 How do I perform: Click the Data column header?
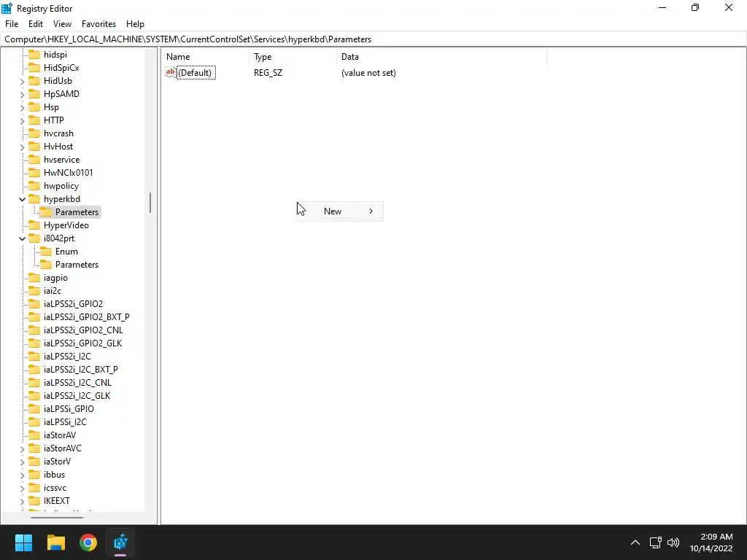click(441, 57)
